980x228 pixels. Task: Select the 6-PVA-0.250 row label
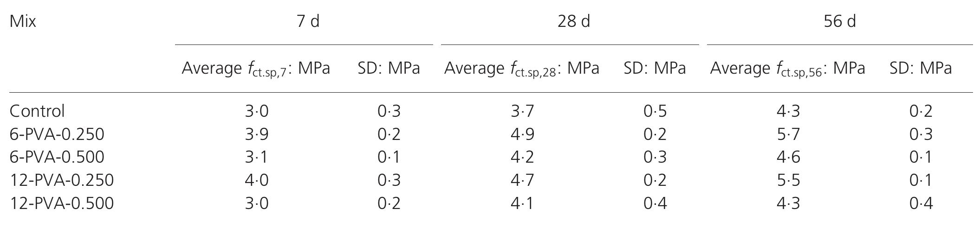tap(57, 134)
